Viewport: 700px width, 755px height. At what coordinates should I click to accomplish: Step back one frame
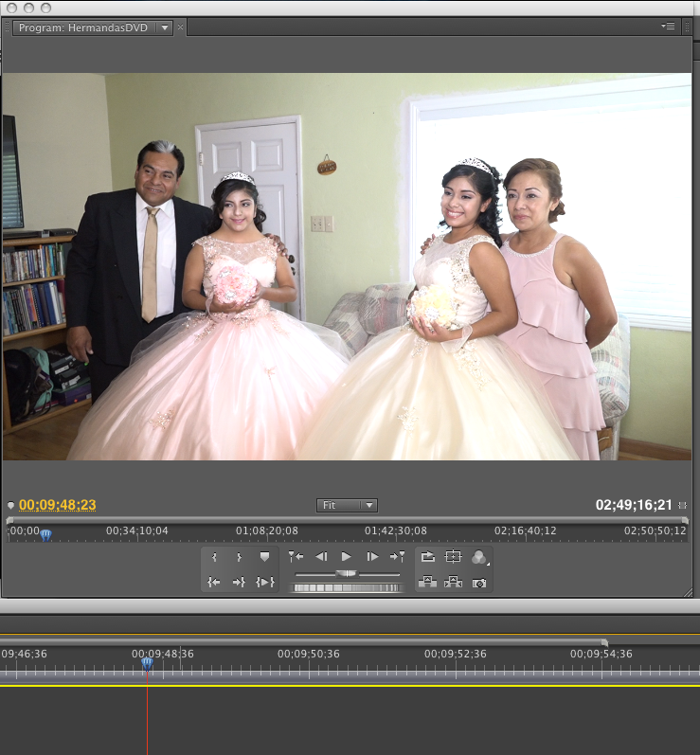[x=321, y=557]
